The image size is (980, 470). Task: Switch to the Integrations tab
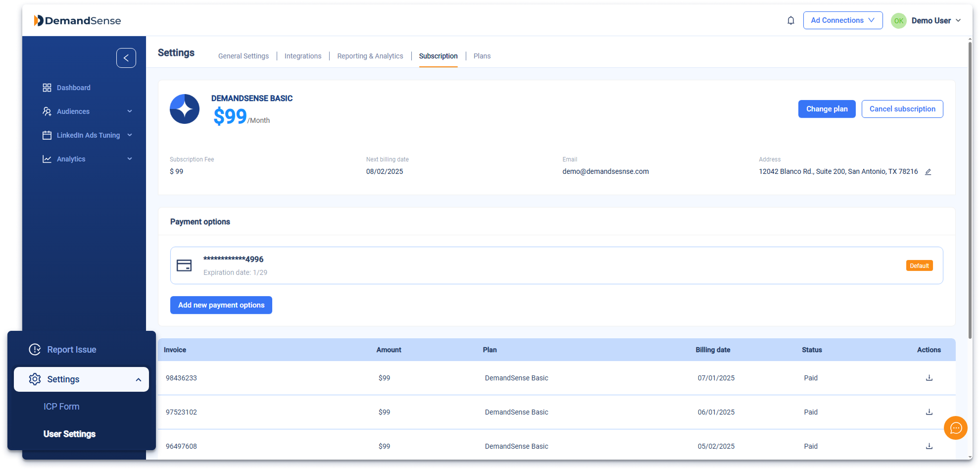(x=303, y=56)
